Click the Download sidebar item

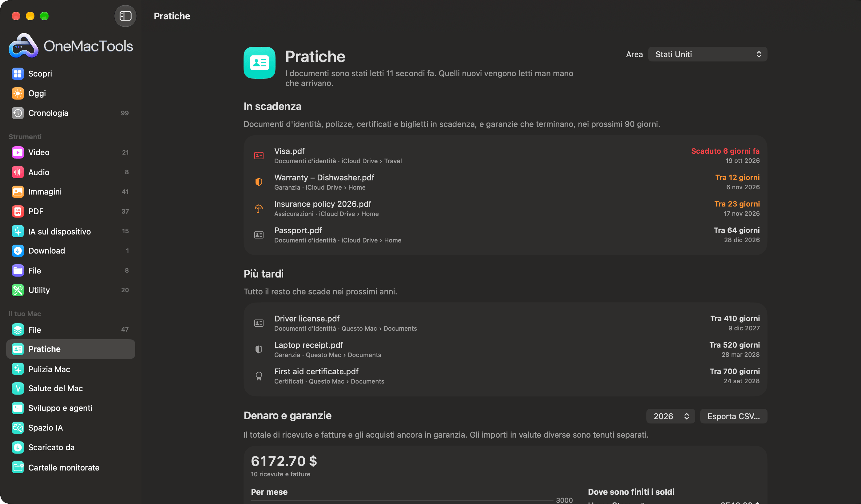[x=71, y=251]
